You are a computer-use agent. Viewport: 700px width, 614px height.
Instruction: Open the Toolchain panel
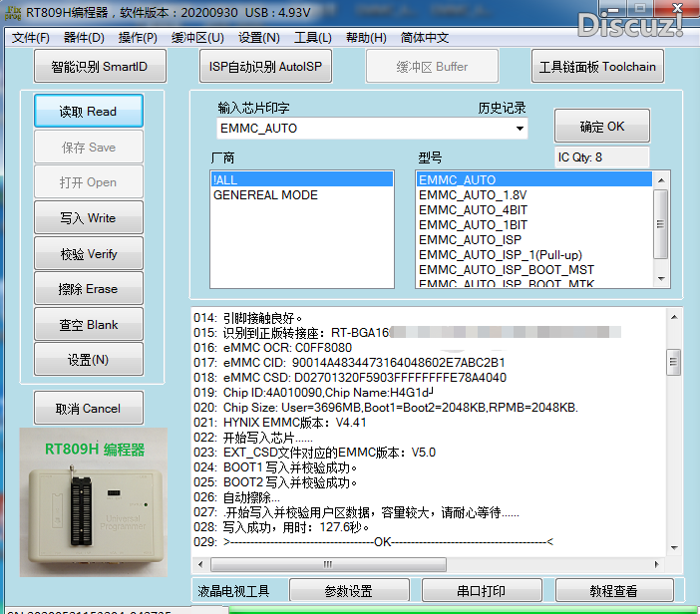tap(597, 67)
